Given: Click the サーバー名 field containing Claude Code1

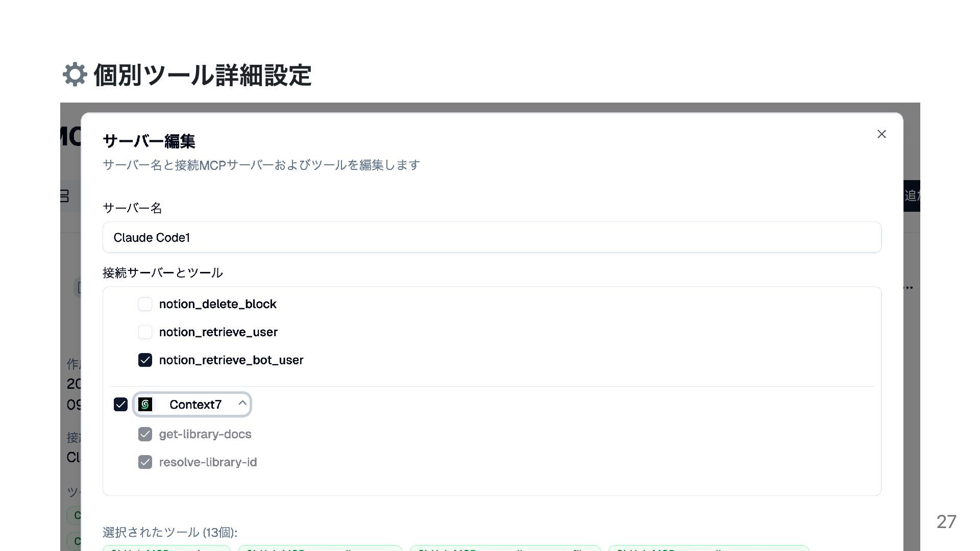Looking at the screenshot, I should click(x=492, y=237).
